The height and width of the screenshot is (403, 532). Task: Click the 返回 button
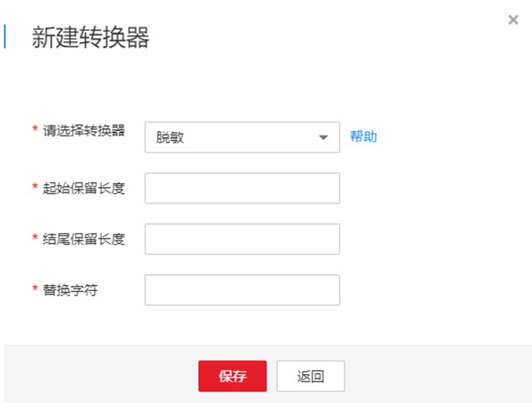tap(311, 376)
